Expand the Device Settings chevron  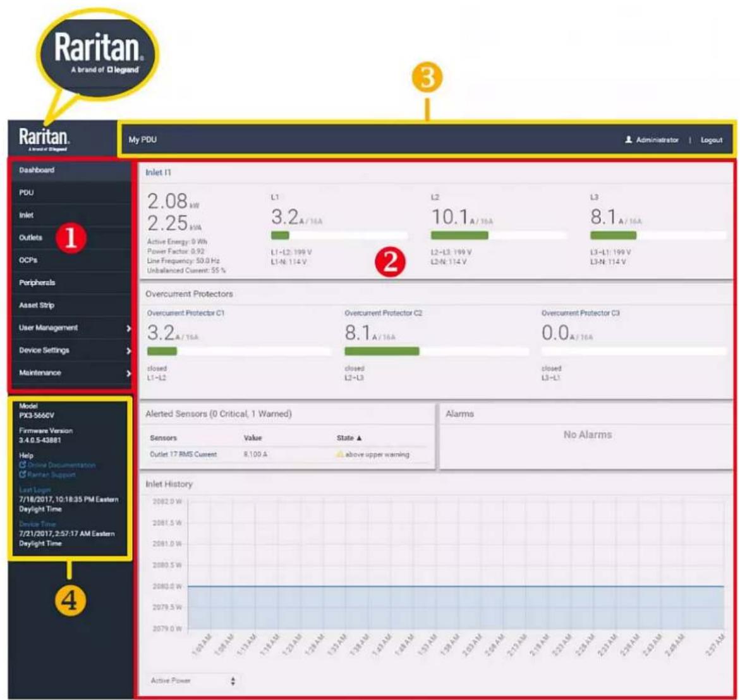pyautogui.click(x=128, y=351)
